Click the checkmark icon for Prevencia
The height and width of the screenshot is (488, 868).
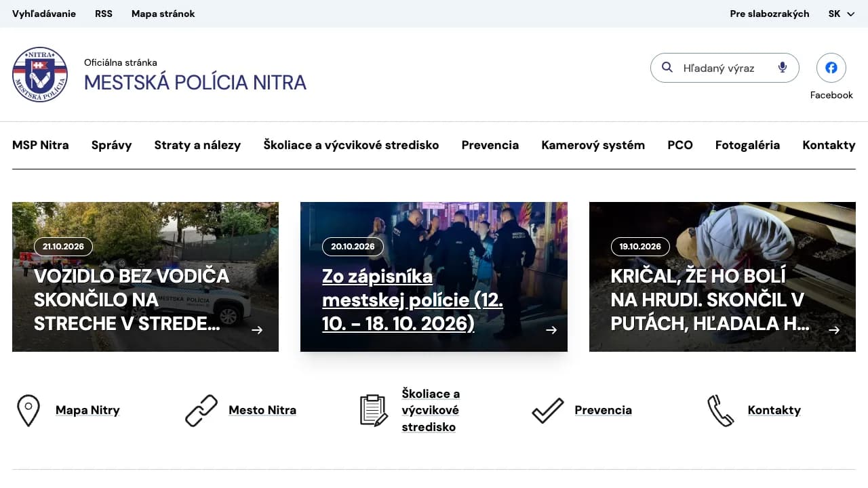click(x=548, y=410)
